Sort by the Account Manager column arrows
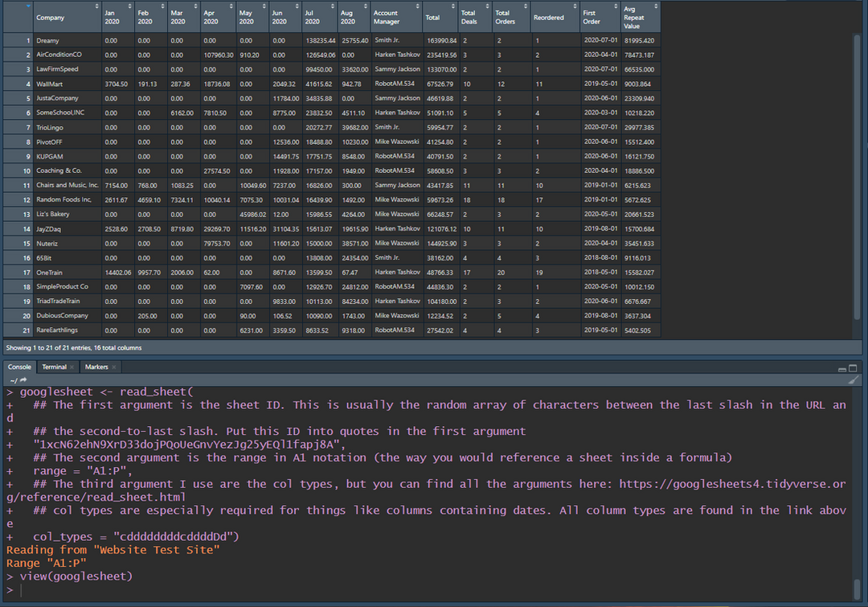This screenshot has height=607, width=868. point(418,6)
